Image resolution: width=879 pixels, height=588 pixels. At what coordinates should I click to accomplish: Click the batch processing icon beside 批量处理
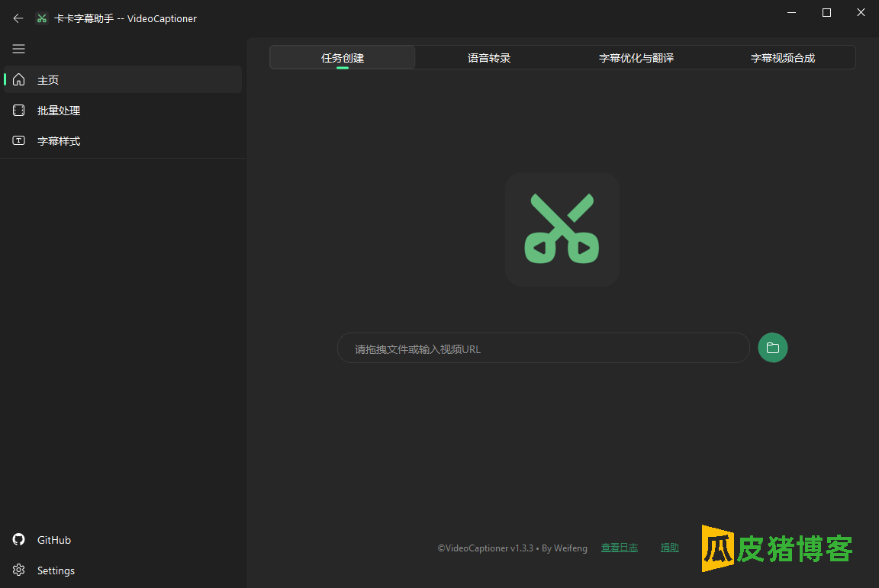pyautogui.click(x=18, y=111)
